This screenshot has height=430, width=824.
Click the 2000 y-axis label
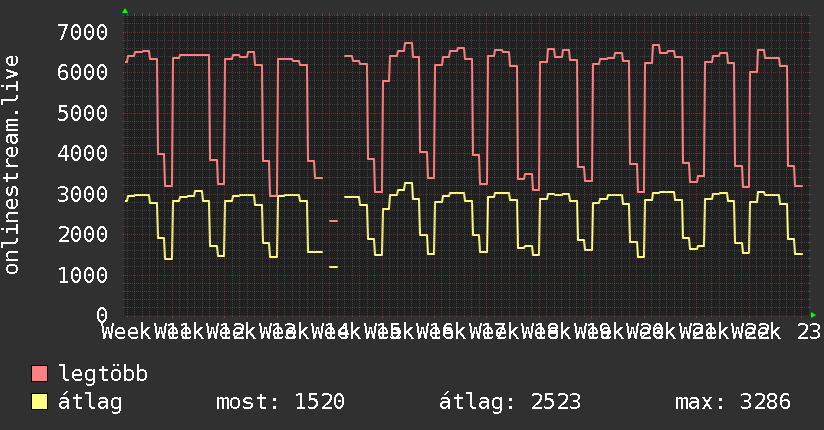83,234
